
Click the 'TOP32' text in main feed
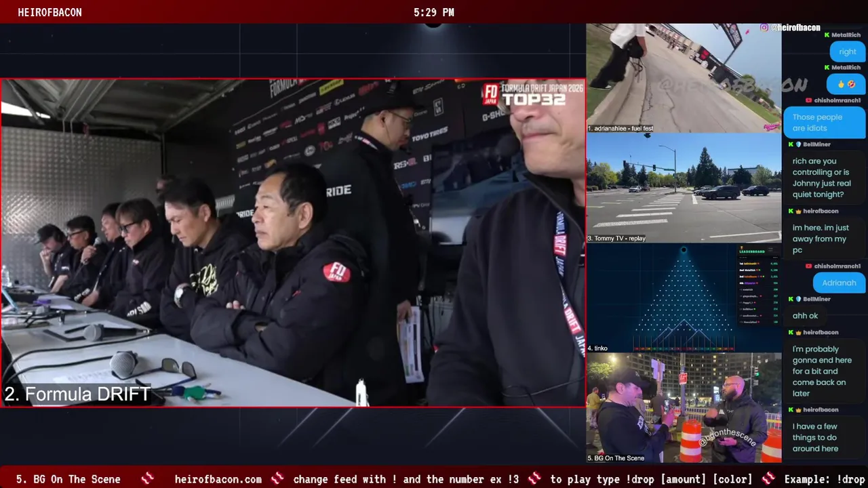534,99
